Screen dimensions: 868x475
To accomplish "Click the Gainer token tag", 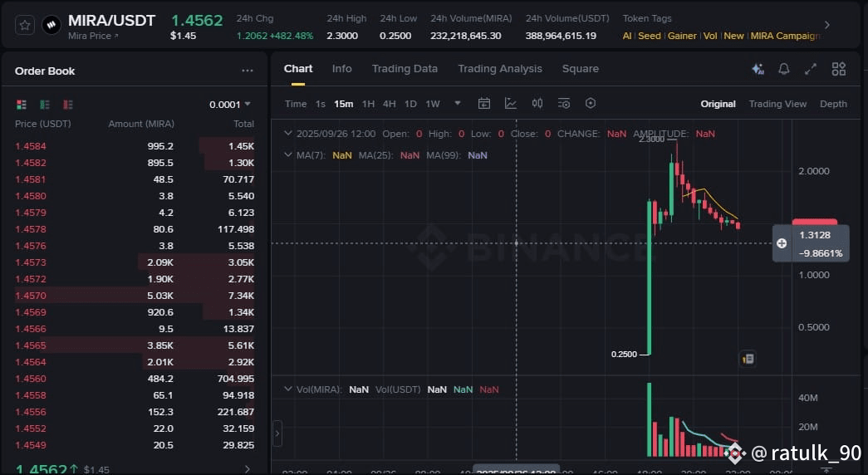I will 682,36.
